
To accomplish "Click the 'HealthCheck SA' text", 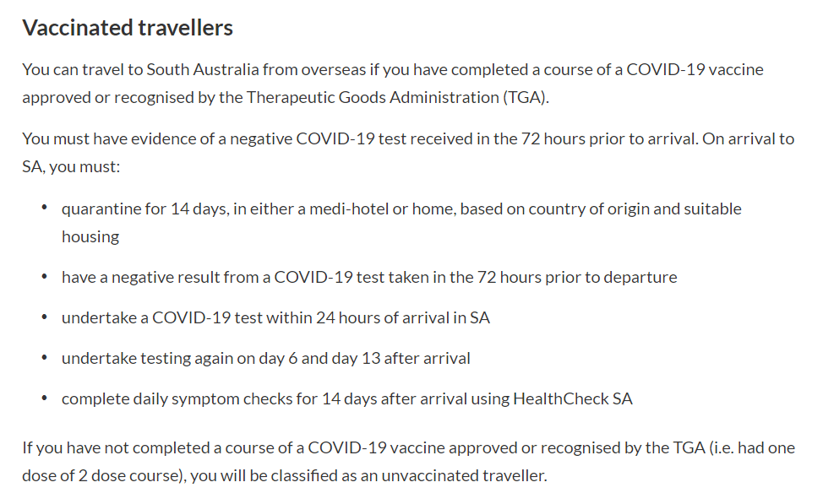I will (573, 398).
